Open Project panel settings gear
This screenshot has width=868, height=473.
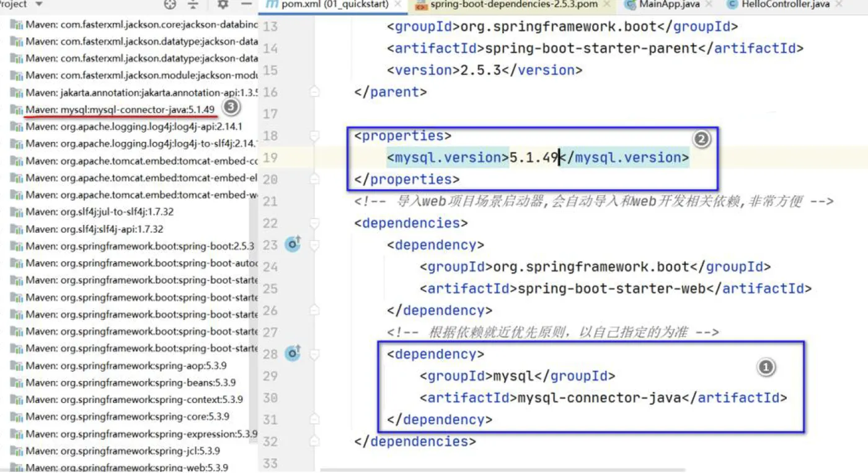[223, 4]
